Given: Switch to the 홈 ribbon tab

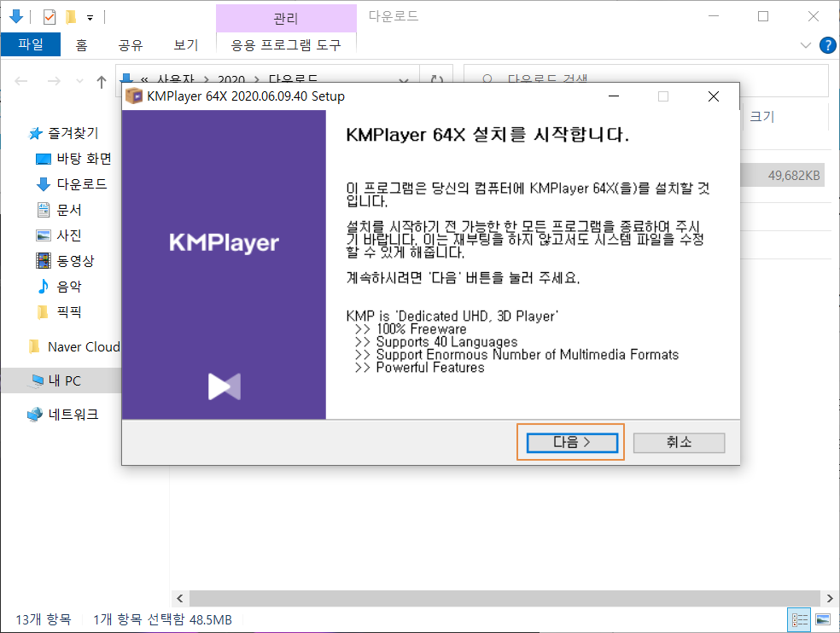Looking at the screenshot, I should click(81, 45).
